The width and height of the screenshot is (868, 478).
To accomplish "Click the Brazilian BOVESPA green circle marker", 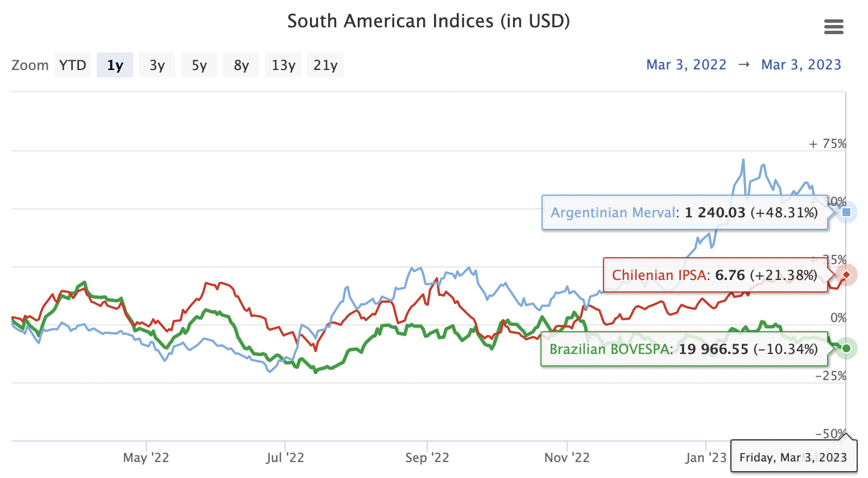I will 846,348.
